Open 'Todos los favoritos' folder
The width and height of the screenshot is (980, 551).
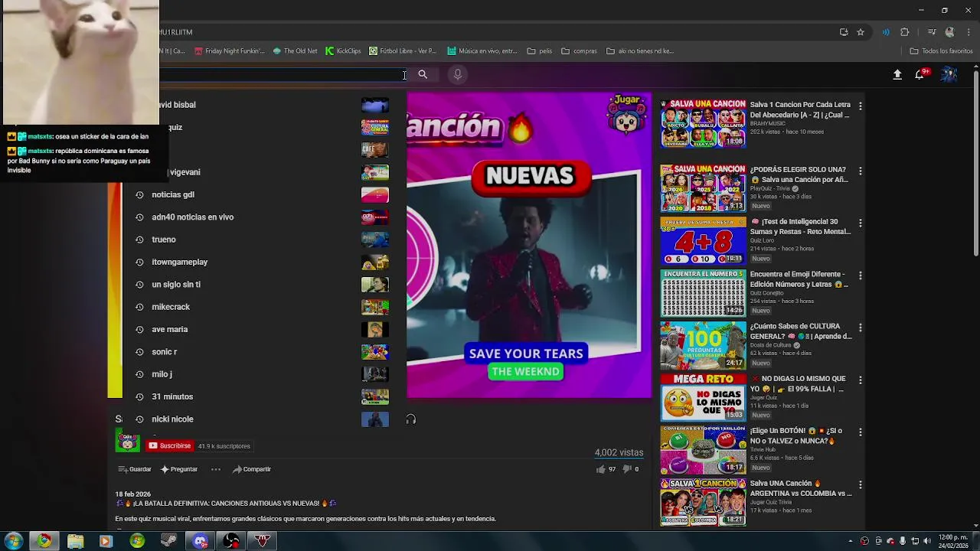[941, 51]
